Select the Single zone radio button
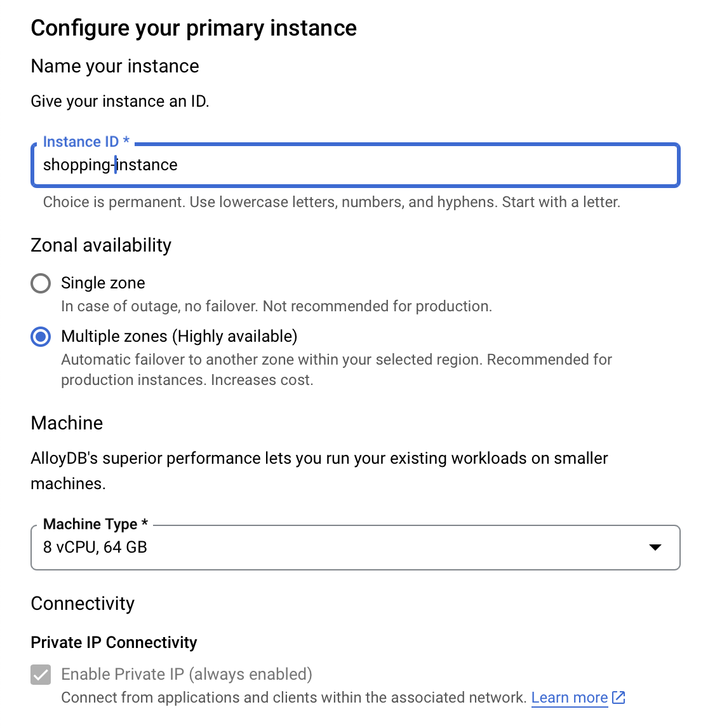715x728 pixels. coord(41,283)
